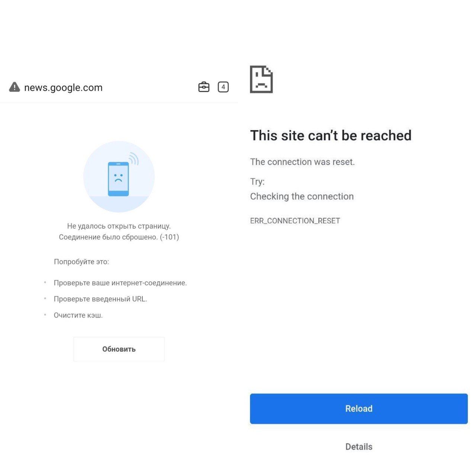Image resolution: width=476 pixels, height=476 pixels.
Task: Tap 'Не удалось открыть страницу.' message
Action: 119,226
